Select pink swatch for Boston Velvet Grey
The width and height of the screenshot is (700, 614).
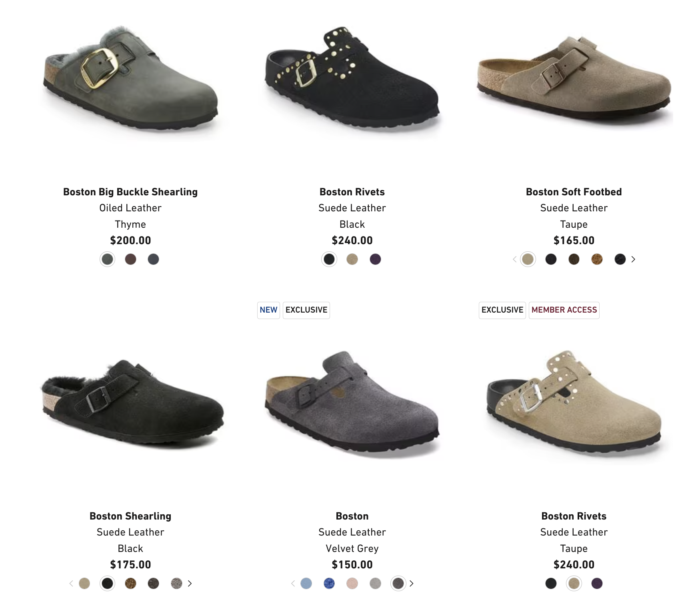tap(352, 584)
